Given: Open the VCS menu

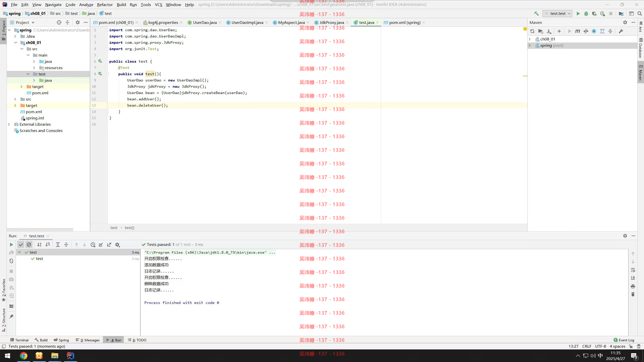Looking at the screenshot, I should click(158, 5).
